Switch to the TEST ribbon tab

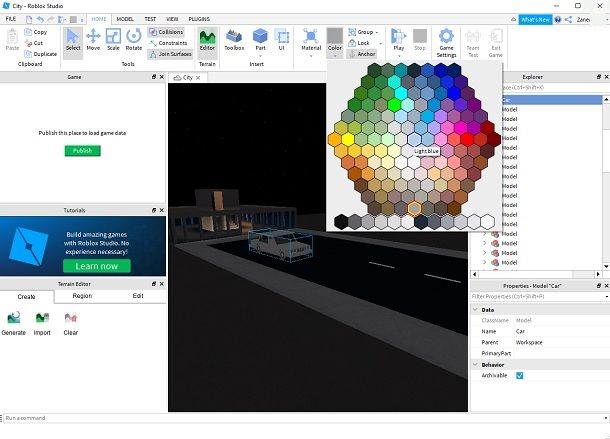pos(150,19)
